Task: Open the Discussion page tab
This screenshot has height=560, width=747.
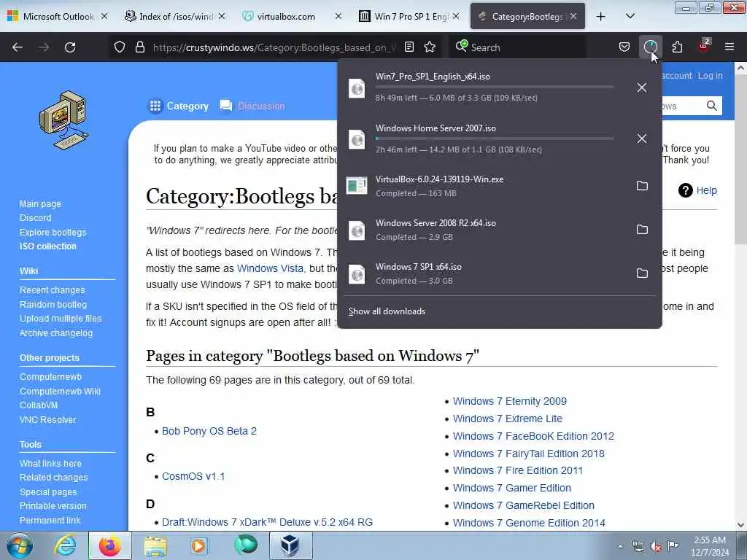Action: (x=252, y=106)
